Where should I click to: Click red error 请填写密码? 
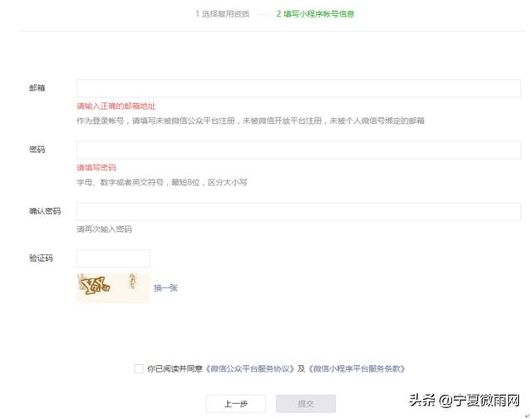click(96, 168)
